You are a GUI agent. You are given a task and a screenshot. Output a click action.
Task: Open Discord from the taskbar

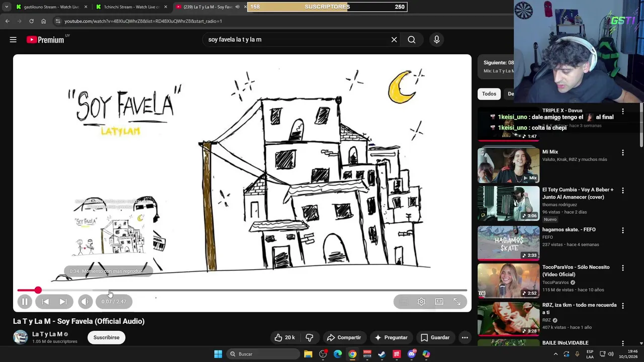coord(412,354)
